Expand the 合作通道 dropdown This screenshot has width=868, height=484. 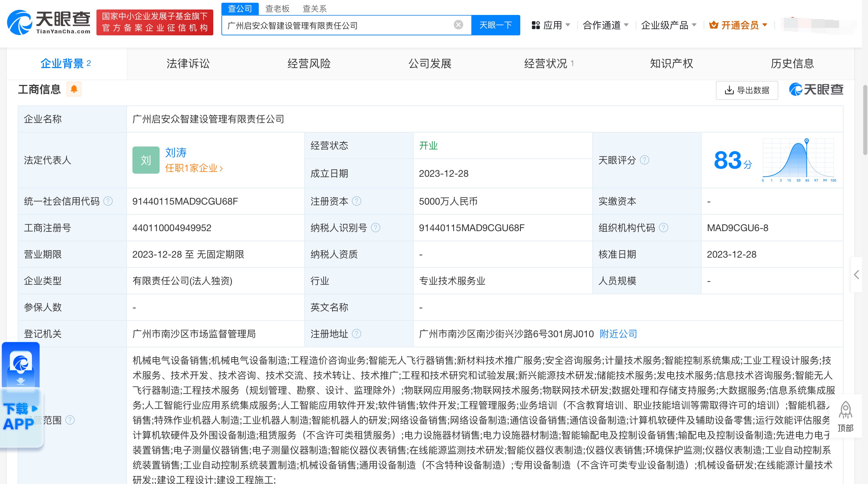pyautogui.click(x=605, y=25)
